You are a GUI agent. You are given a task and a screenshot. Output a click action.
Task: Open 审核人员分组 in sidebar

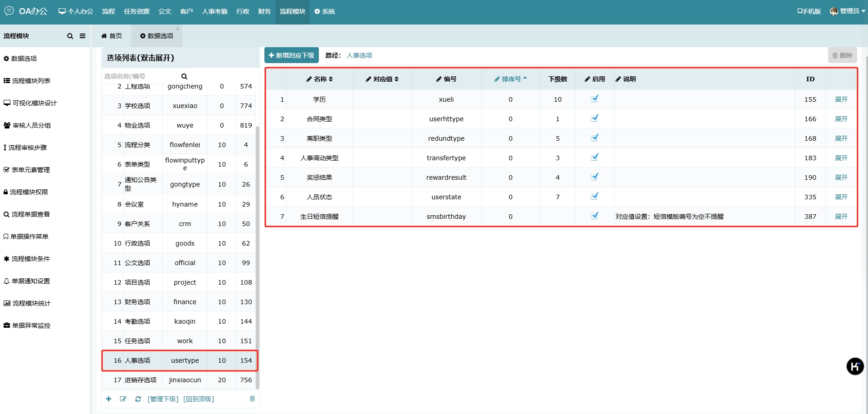coord(27,125)
